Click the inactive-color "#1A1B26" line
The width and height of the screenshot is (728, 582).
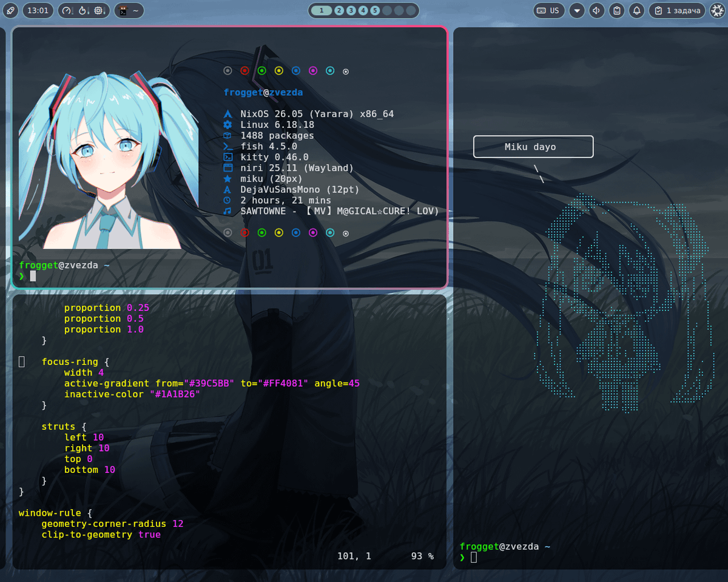(132, 395)
